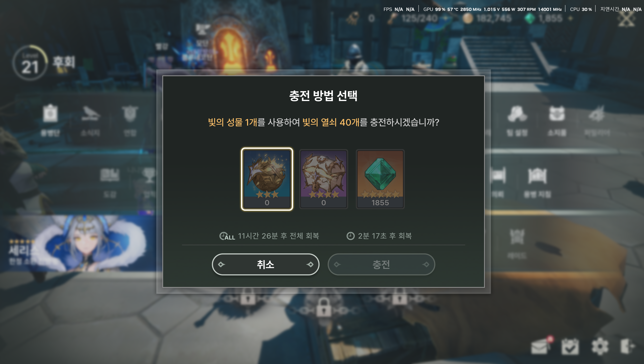Screen dimensions: 644x364
Task: Click the single recovery clock icon
Action: pyautogui.click(x=351, y=236)
